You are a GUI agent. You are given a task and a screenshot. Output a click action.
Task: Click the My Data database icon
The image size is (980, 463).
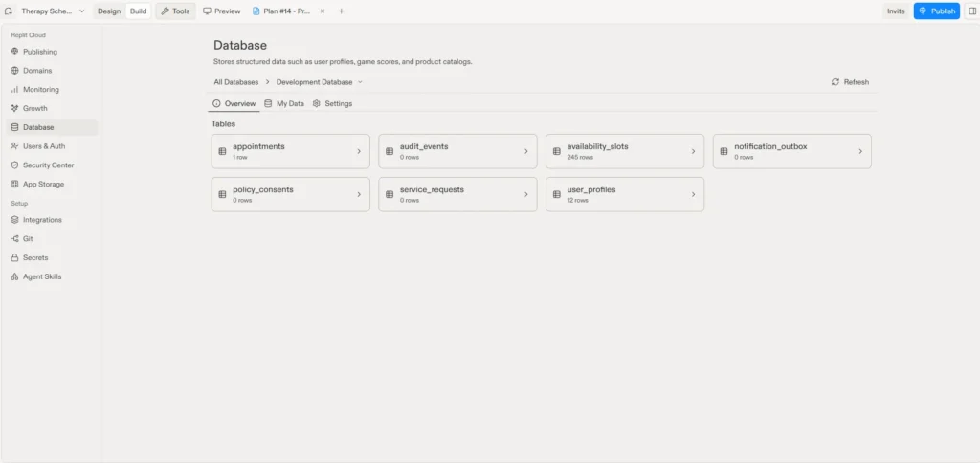[x=268, y=103]
